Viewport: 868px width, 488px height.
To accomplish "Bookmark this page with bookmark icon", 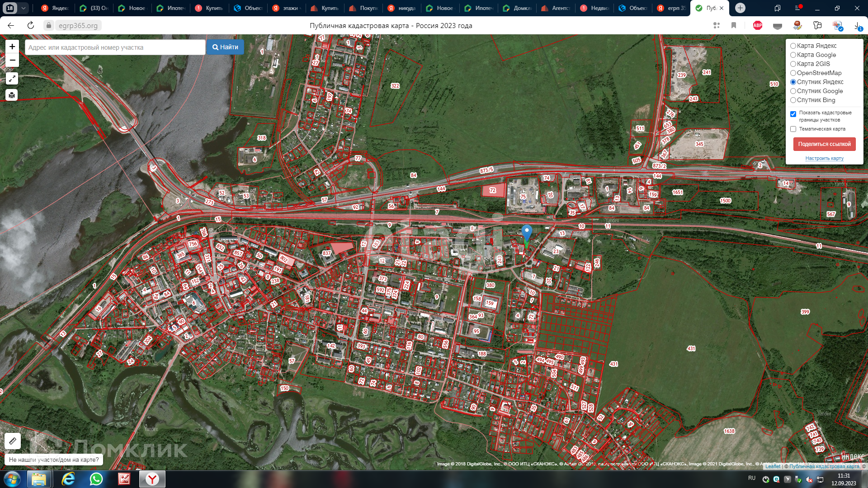I will [x=734, y=26].
